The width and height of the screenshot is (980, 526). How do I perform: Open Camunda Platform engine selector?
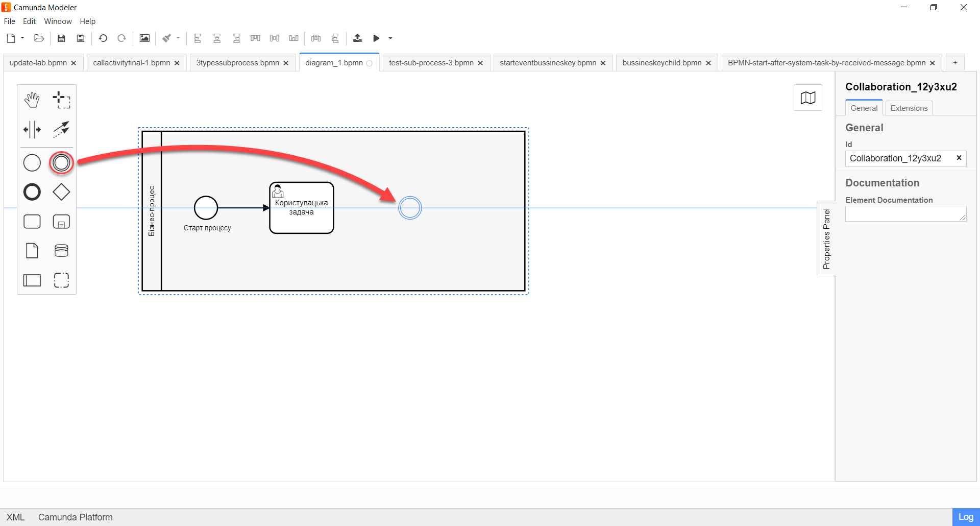[76, 517]
